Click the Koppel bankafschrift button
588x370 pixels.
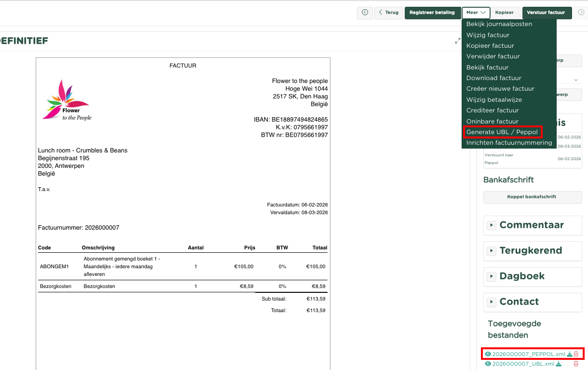[x=532, y=197]
